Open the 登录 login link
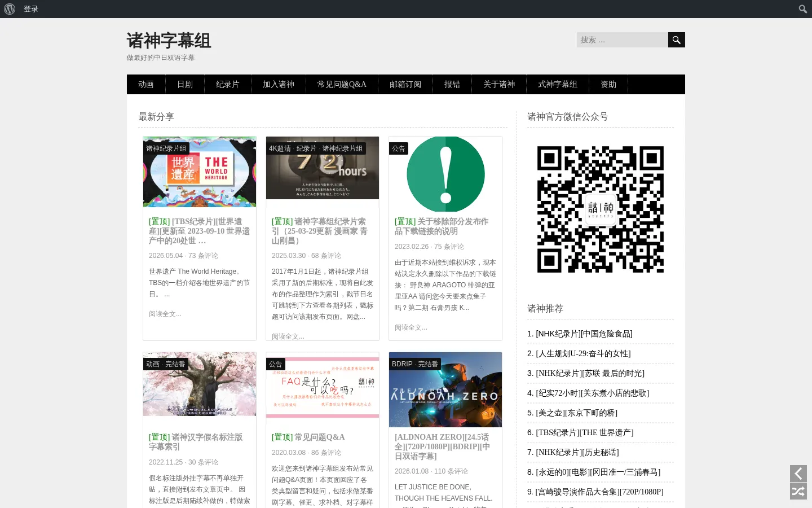This screenshot has height=508, width=812. click(x=31, y=9)
